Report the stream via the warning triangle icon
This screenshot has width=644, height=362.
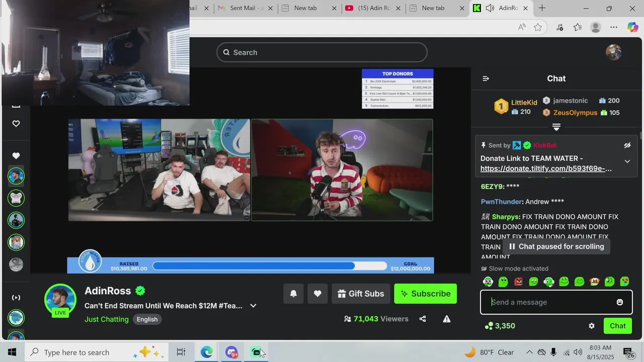446,319
